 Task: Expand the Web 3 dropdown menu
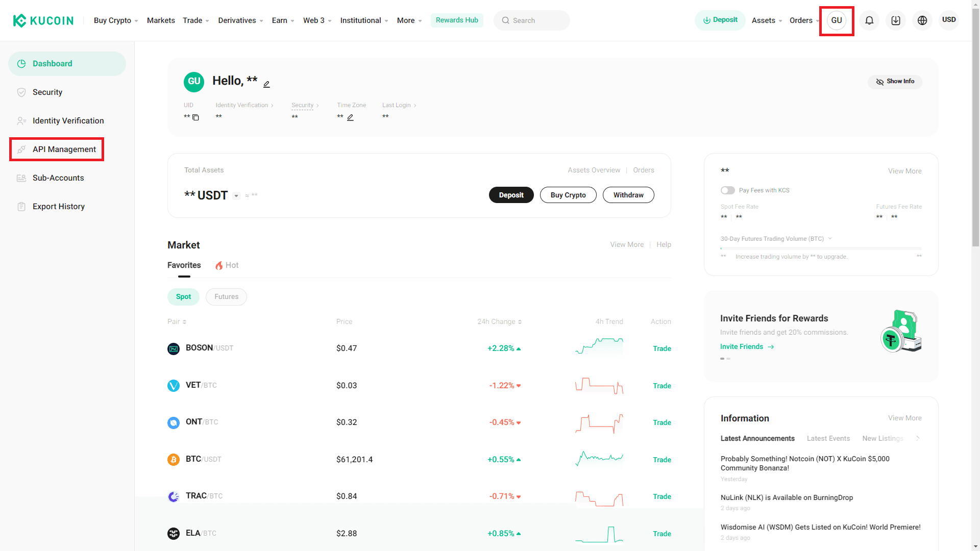pos(317,20)
